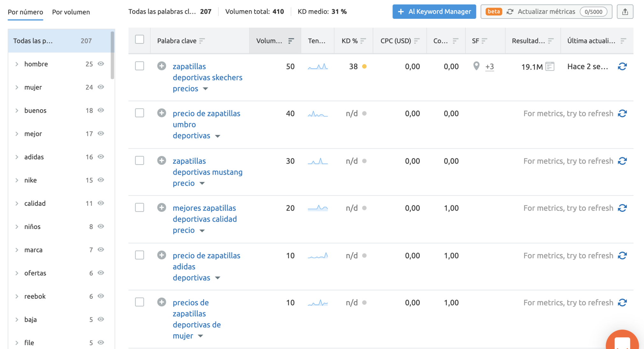Add 'precio de zapatillas umbro deportivas' with plus icon

point(162,113)
